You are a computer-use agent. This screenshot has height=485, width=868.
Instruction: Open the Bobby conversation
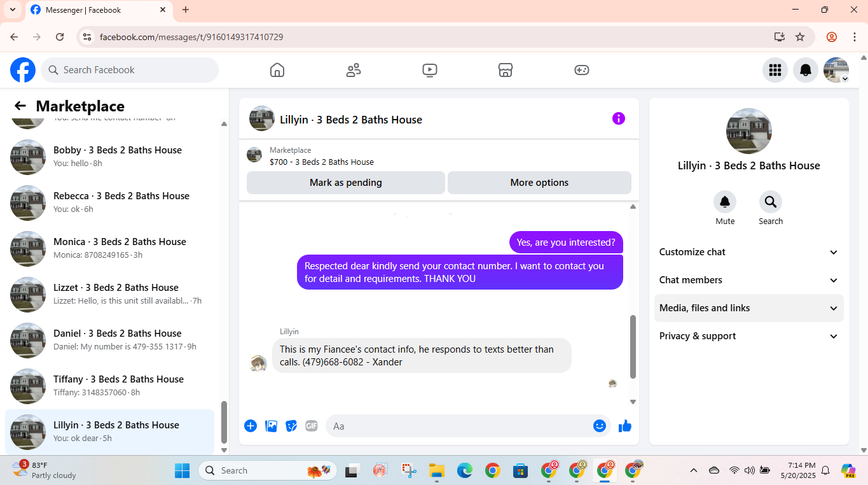click(x=110, y=157)
